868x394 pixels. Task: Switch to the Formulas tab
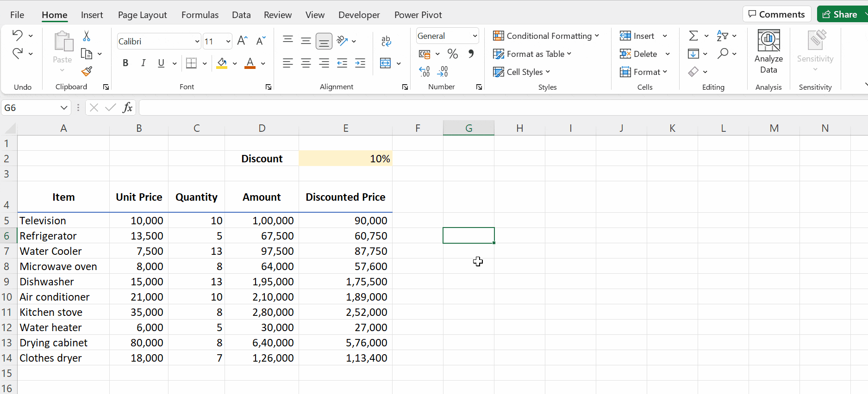tap(200, 15)
